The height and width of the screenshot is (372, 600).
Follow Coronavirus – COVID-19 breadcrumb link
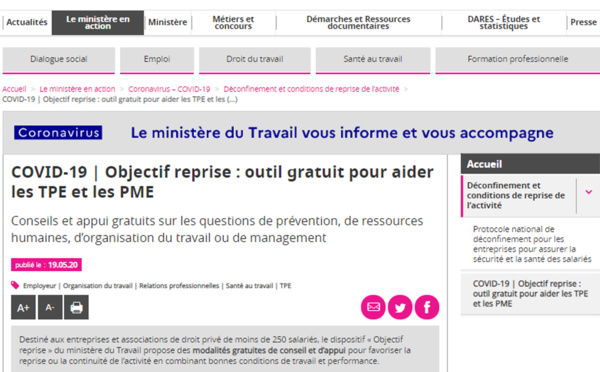[x=169, y=89]
